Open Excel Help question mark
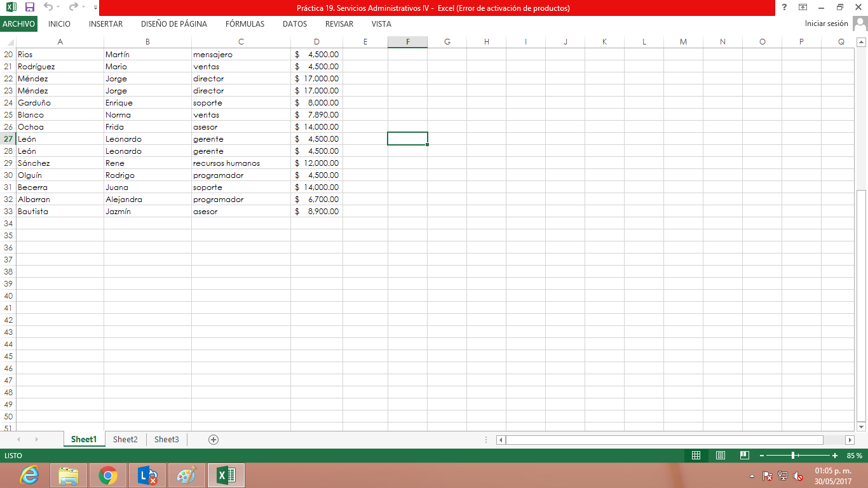The width and height of the screenshot is (868, 488). [x=785, y=8]
